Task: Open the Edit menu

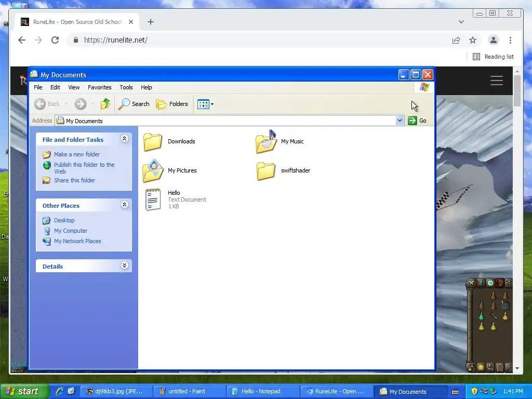Action: pos(55,87)
